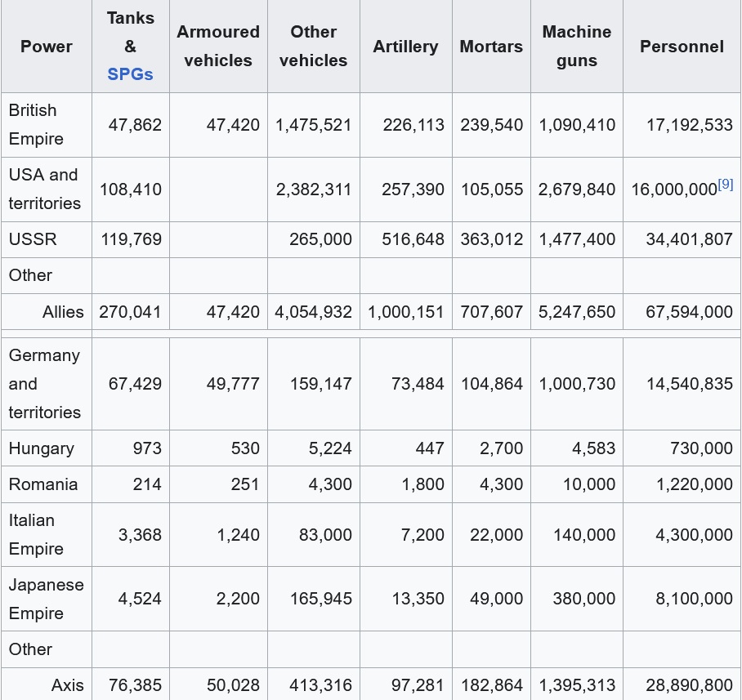Click Germany machine guns value 1,000,730
Image resolution: width=742 pixels, height=700 pixels.
(x=577, y=384)
